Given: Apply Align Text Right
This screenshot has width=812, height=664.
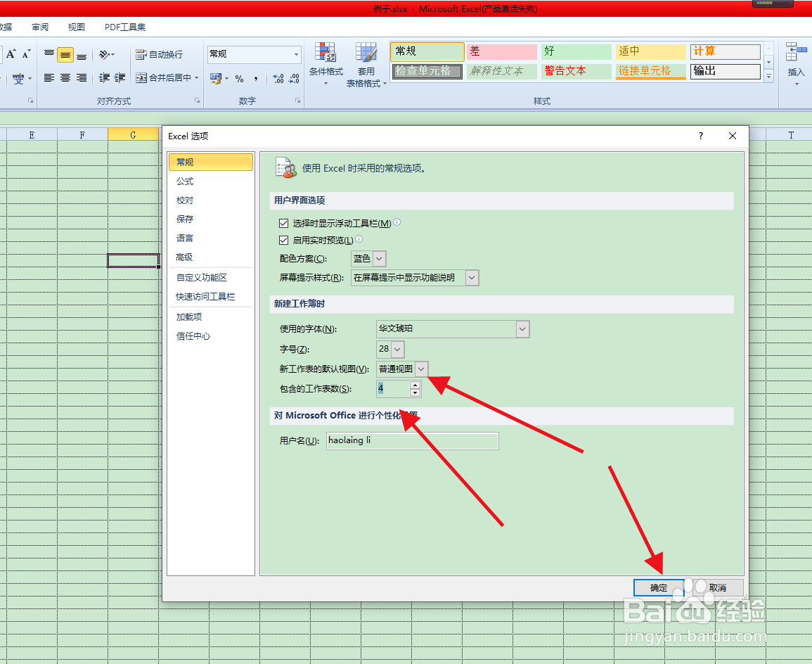Looking at the screenshot, I should tap(82, 77).
